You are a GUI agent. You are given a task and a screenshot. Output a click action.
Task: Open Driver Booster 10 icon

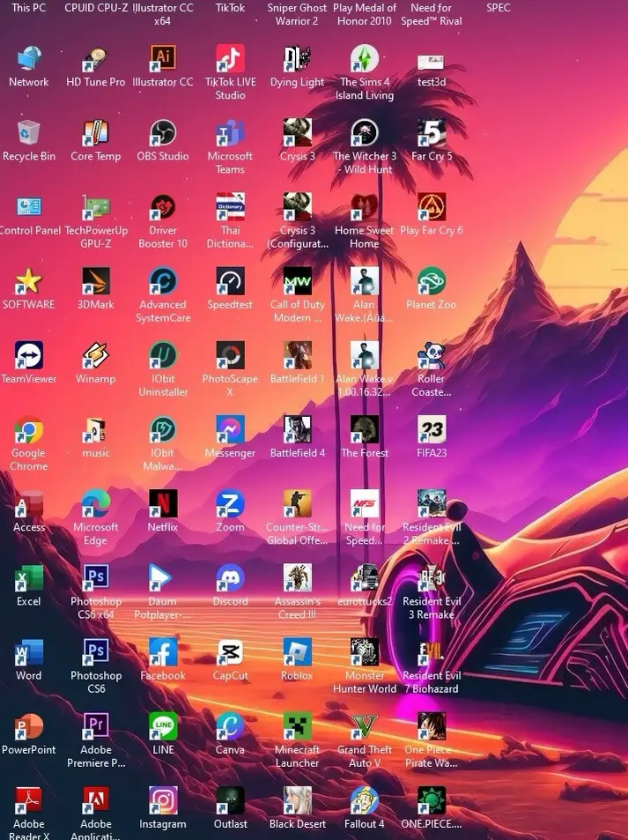163,207
